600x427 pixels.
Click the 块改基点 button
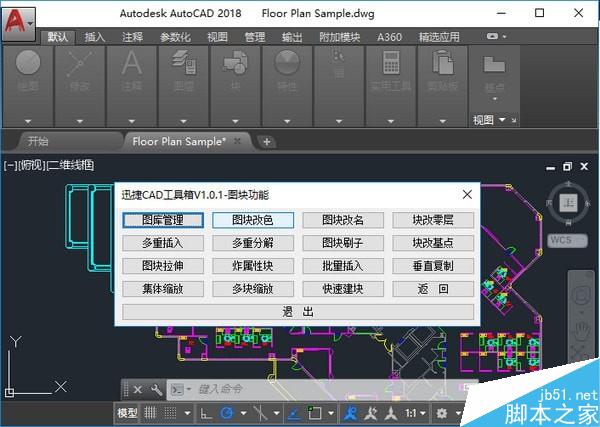coord(433,243)
